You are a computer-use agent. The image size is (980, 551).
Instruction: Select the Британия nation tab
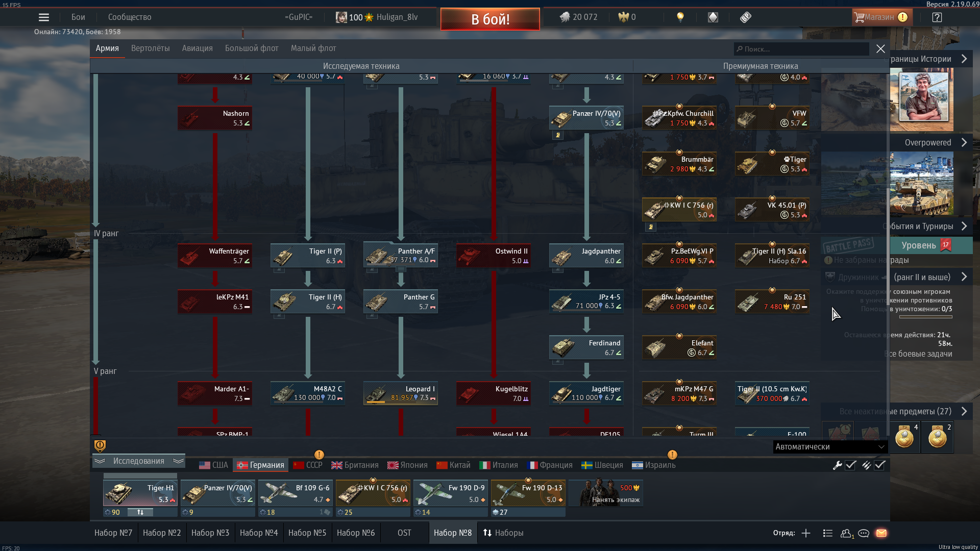click(x=355, y=465)
